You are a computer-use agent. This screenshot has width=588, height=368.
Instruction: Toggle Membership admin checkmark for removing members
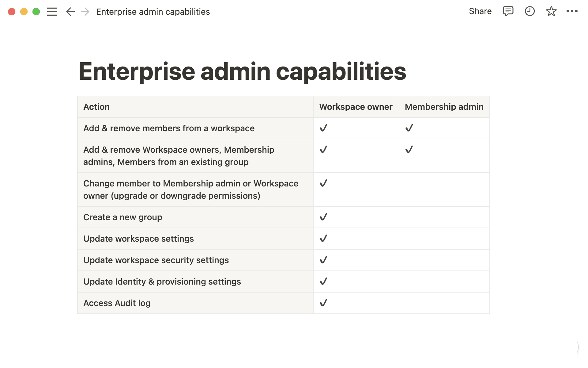click(409, 128)
